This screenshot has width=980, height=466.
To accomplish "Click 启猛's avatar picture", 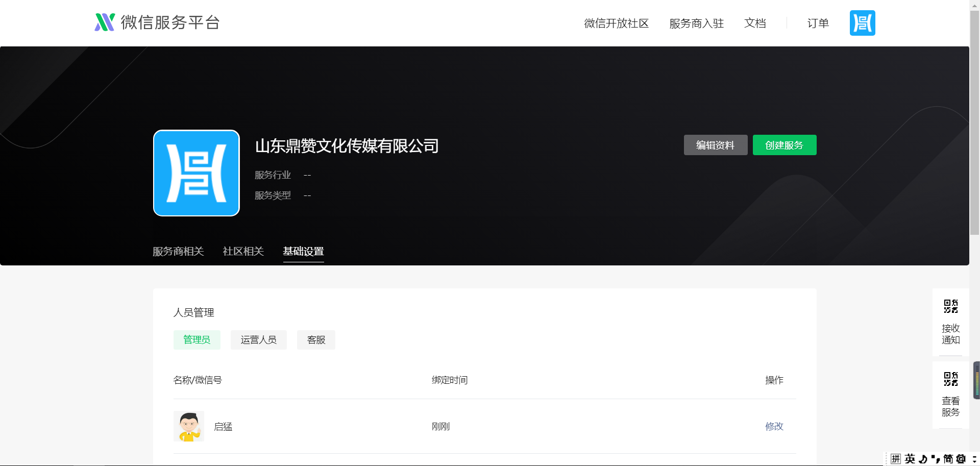I will click(x=189, y=426).
